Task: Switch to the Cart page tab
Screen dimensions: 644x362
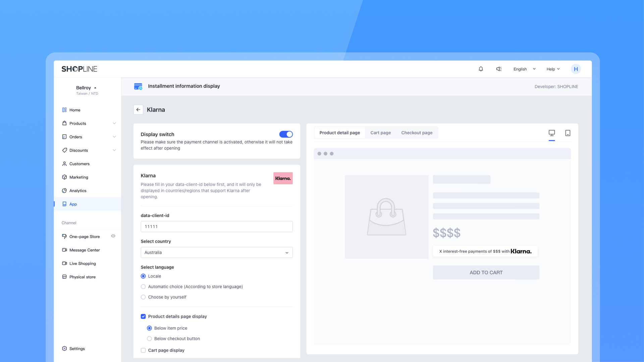Action: pyautogui.click(x=380, y=133)
